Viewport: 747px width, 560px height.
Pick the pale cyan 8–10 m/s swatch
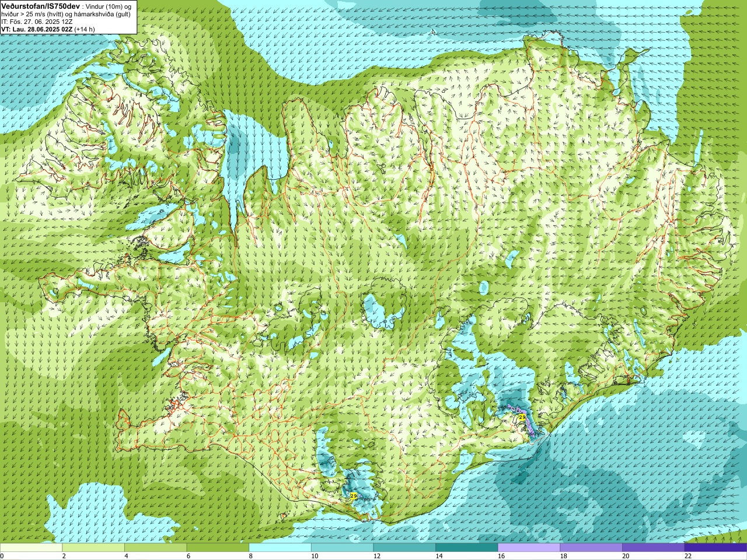click(280, 548)
